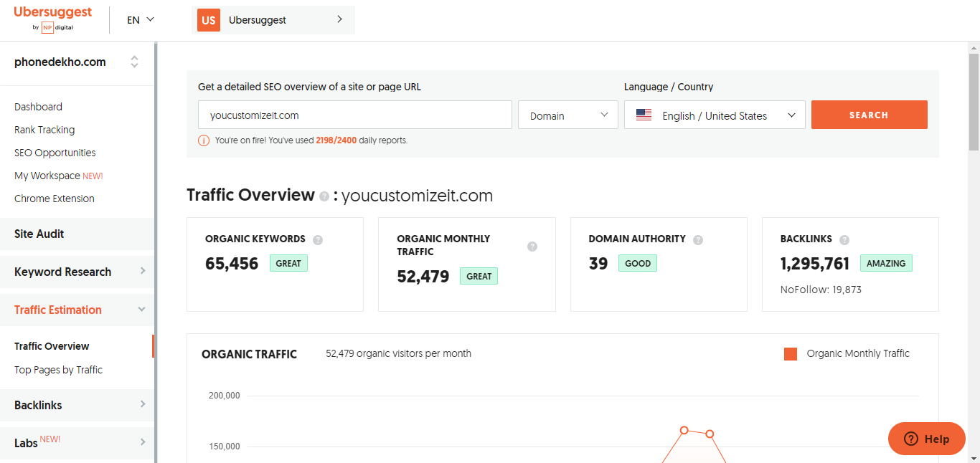This screenshot has height=463, width=980.
Task: Collapse the Traffic Estimation section
Action: coord(77,310)
